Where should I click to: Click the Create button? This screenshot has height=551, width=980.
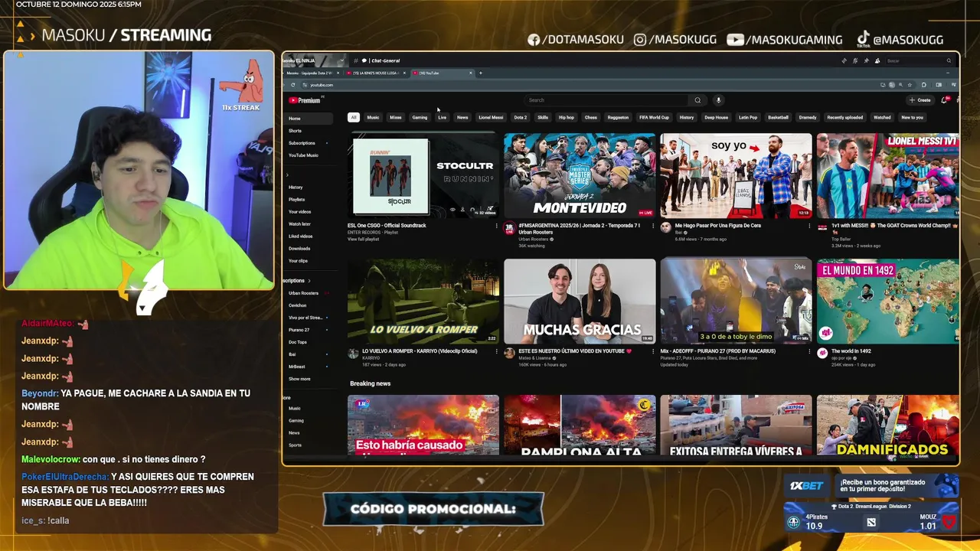point(920,100)
